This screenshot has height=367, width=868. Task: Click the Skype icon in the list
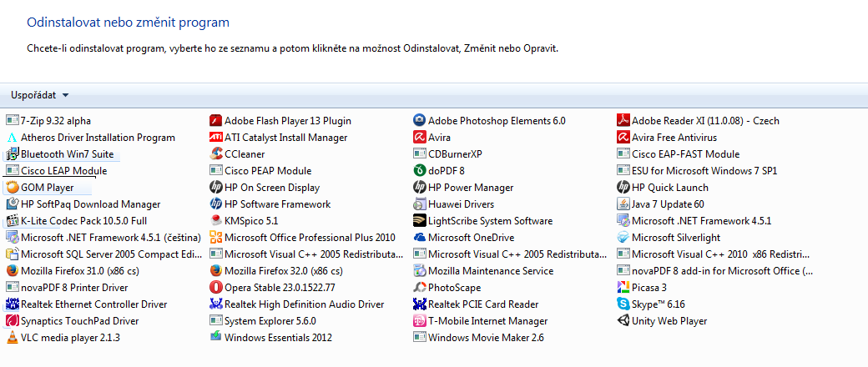point(623,304)
